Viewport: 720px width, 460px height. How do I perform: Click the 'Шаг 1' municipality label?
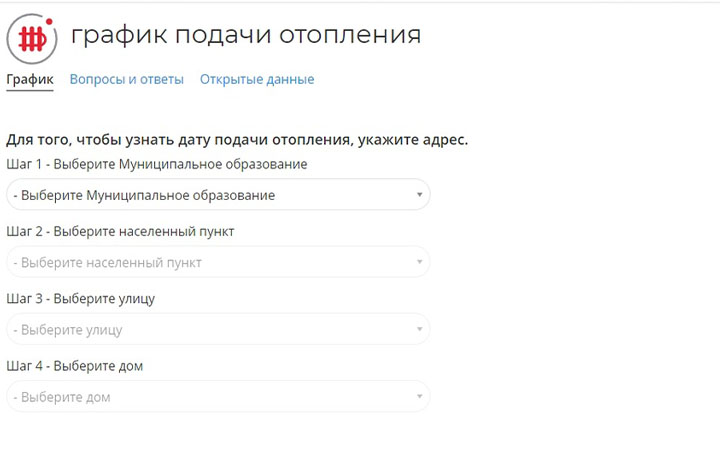point(157,164)
